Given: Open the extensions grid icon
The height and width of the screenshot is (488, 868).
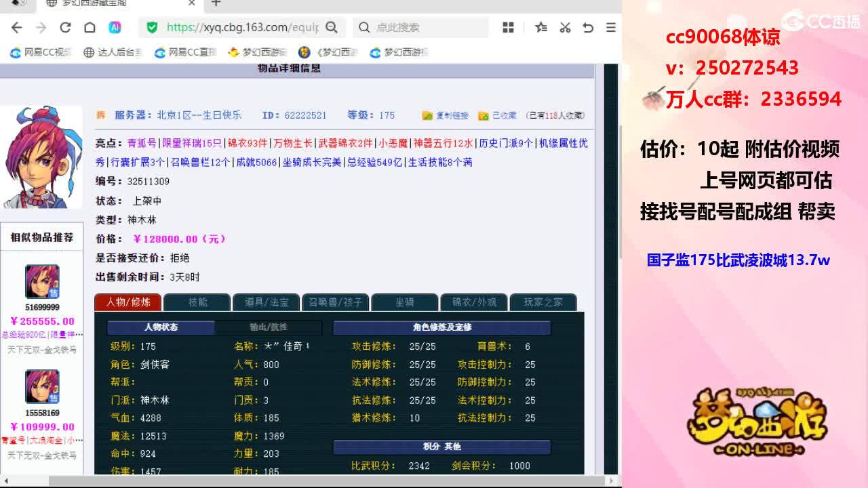Looking at the screenshot, I should (x=508, y=27).
